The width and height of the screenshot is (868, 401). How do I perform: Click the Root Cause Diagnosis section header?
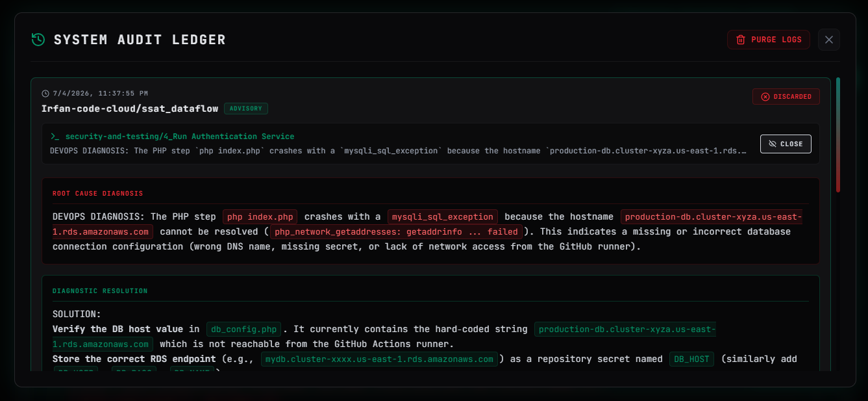pyautogui.click(x=98, y=194)
